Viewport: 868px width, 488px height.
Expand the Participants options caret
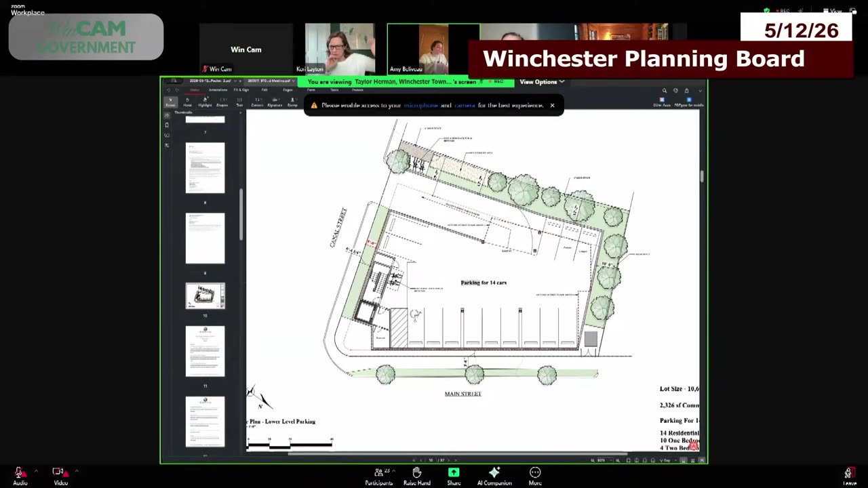click(x=395, y=470)
